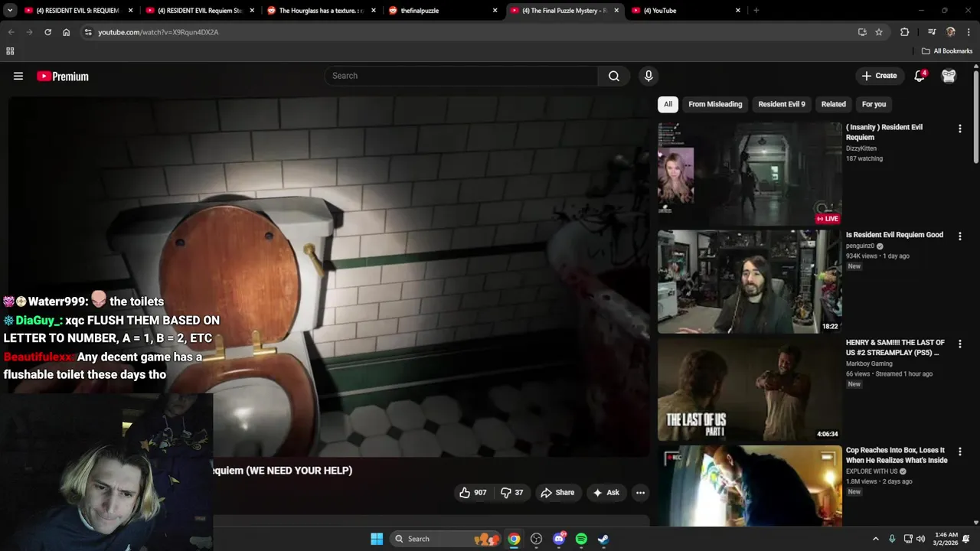Bookmark this page with star icon
This screenshot has height=551, width=980.
(879, 32)
